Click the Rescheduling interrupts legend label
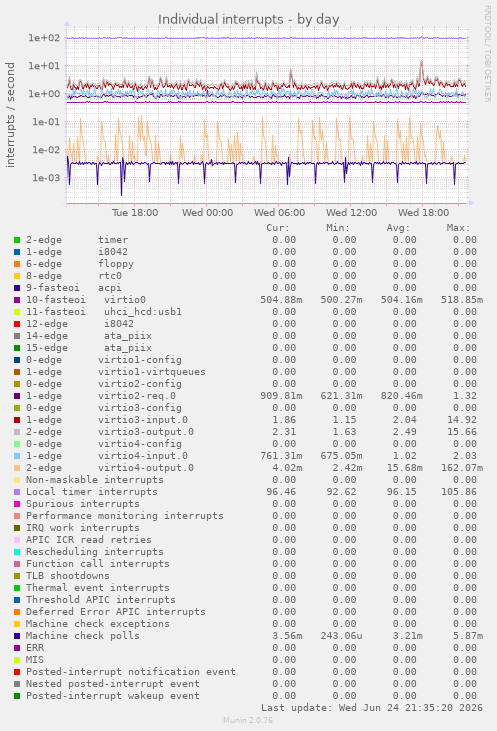The image size is (497, 731). 95,552
